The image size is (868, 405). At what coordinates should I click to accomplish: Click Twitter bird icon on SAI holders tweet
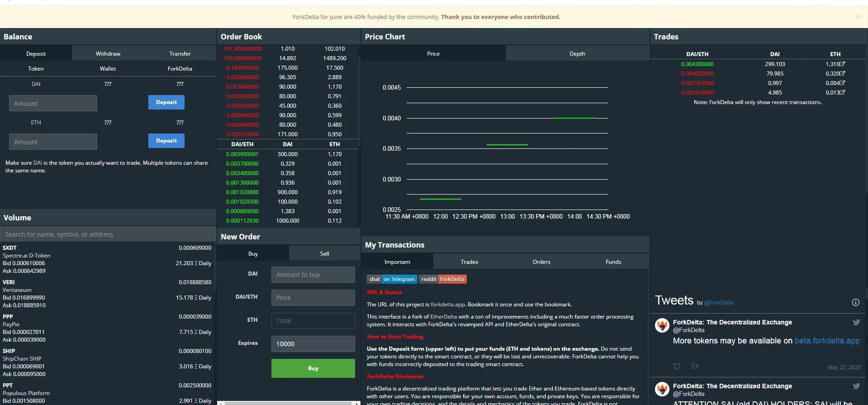856,386
